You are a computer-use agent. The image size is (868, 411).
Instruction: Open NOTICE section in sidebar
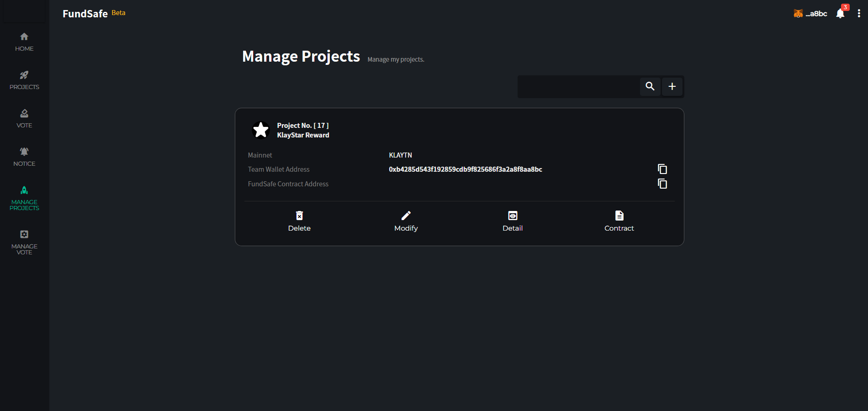24,157
